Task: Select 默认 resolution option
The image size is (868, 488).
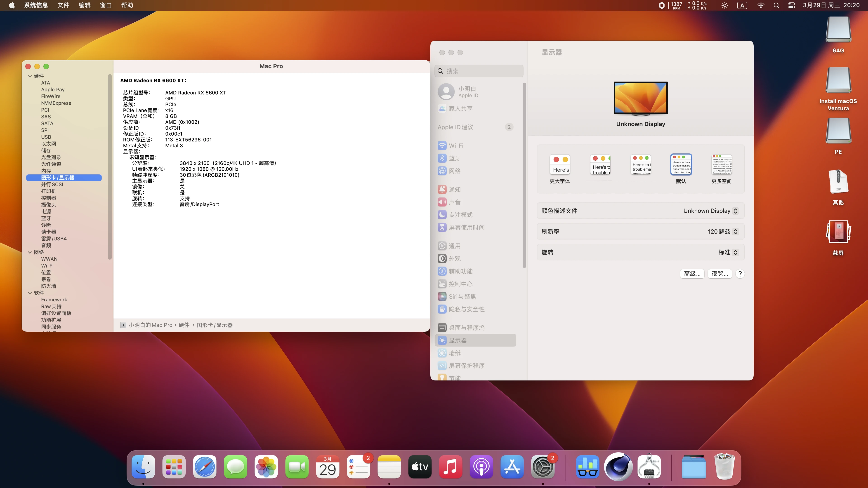Action: click(x=681, y=169)
